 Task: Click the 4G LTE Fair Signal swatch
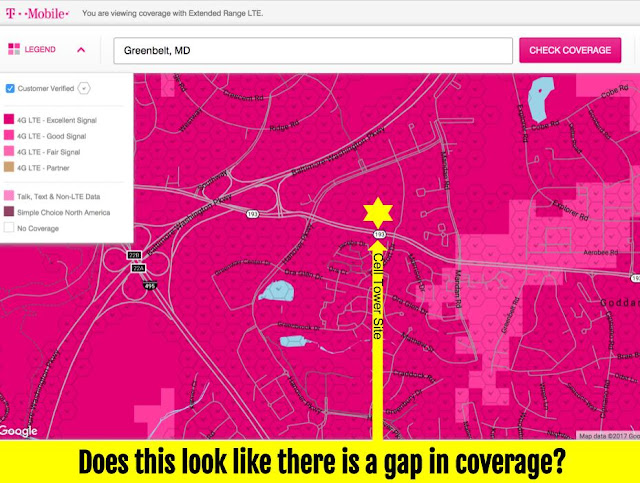9,151
